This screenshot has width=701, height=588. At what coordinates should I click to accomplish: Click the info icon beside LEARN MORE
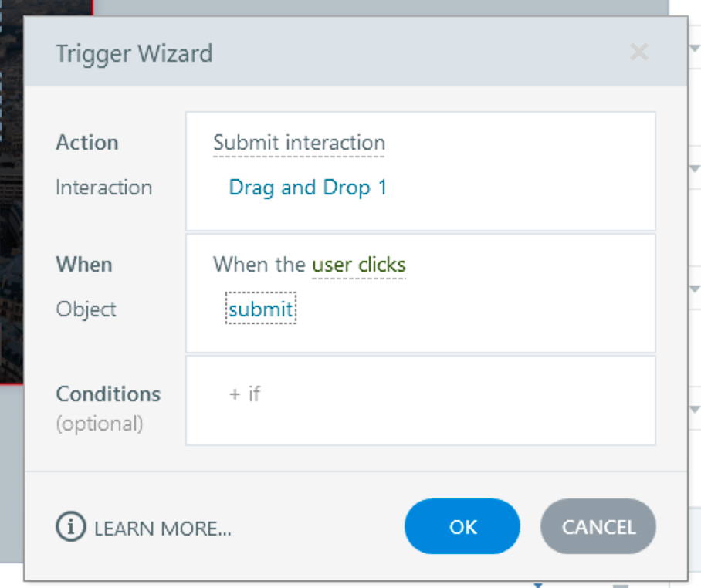(x=70, y=527)
